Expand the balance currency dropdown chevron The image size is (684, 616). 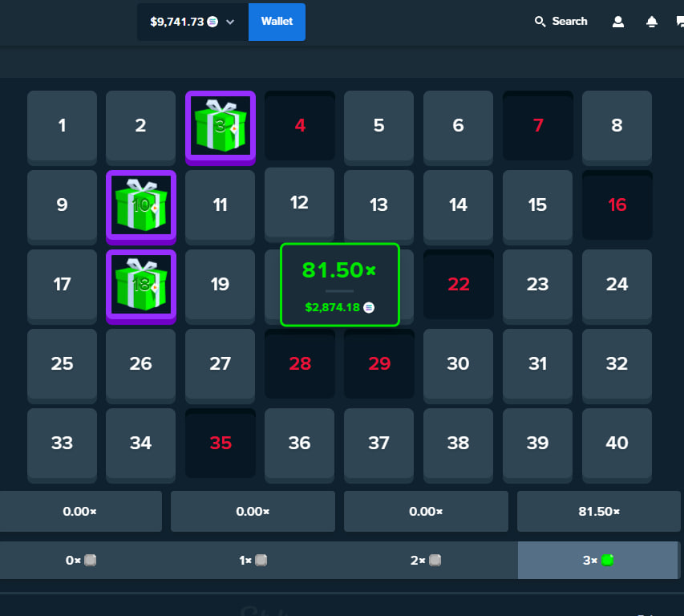pos(230,22)
